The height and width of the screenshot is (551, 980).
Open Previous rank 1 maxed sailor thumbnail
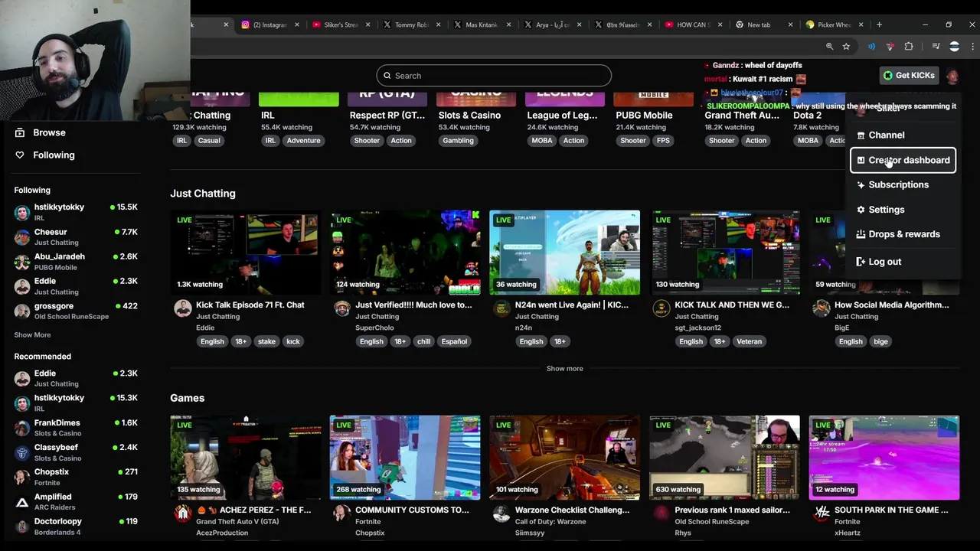724,458
